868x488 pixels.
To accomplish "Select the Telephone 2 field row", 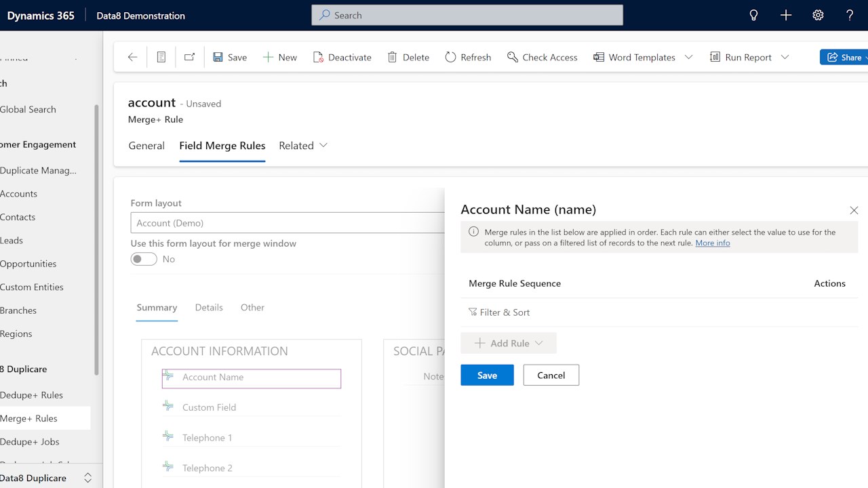I will (x=252, y=468).
